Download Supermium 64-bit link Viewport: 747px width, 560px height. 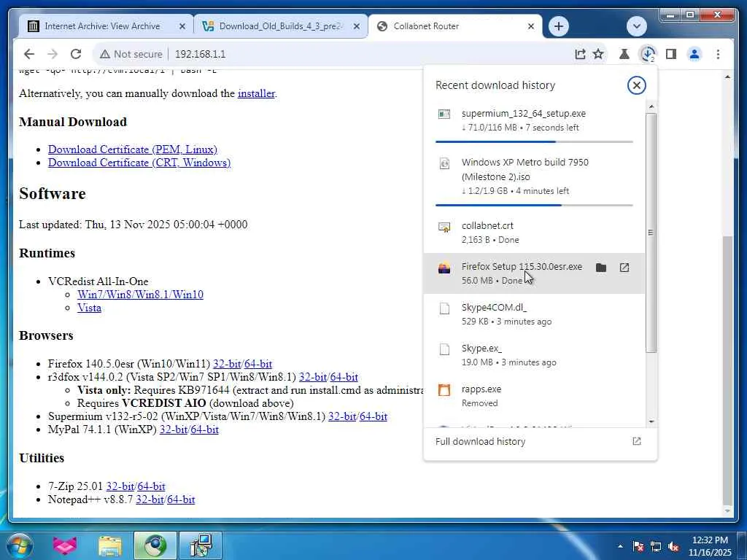click(373, 416)
